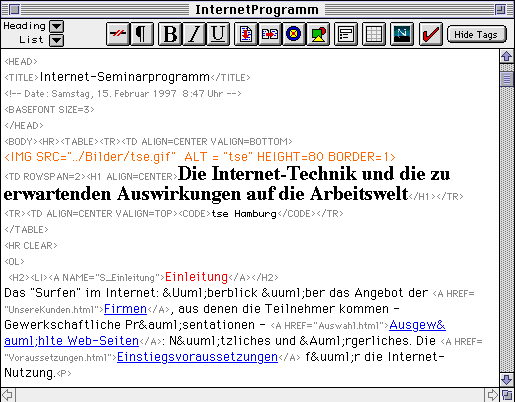This screenshot has width=515, height=402.
Task: Click the Hide Tags button
Action: (476, 34)
